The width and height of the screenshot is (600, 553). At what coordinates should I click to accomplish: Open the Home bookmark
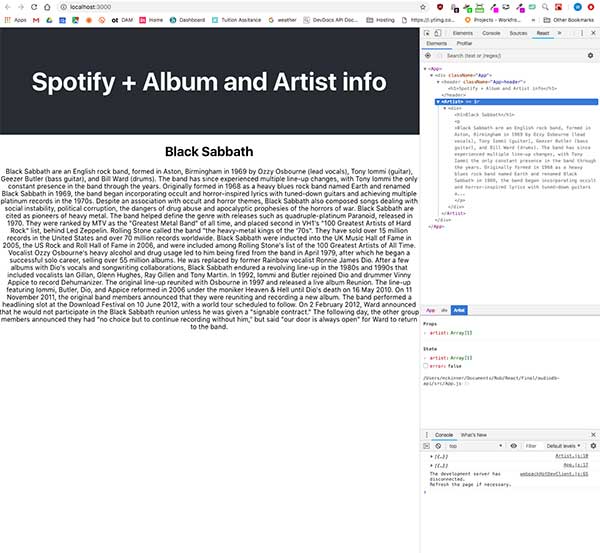(x=151, y=20)
